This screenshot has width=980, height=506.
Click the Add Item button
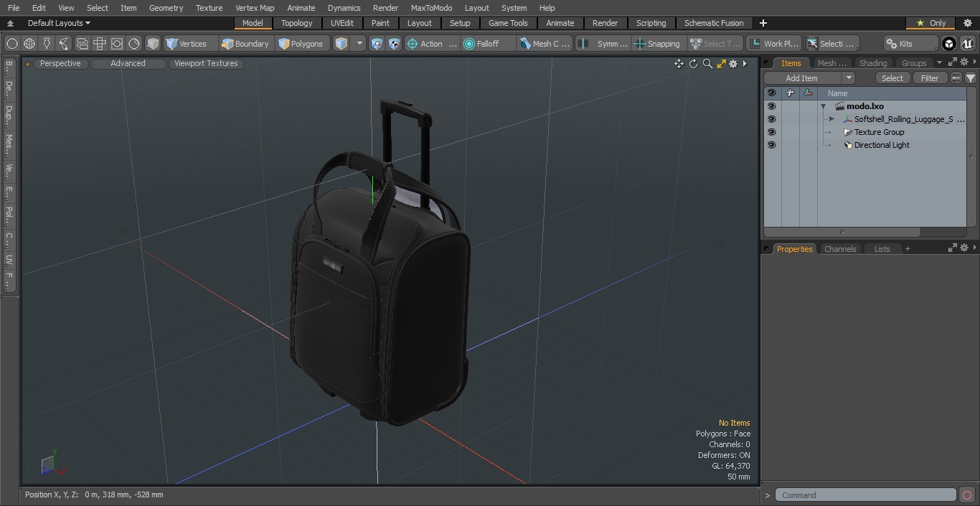click(802, 78)
